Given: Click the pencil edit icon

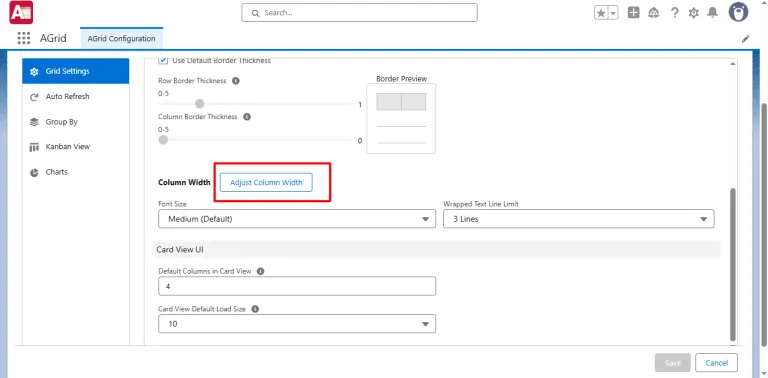Looking at the screenshot, I should [745, 39].
